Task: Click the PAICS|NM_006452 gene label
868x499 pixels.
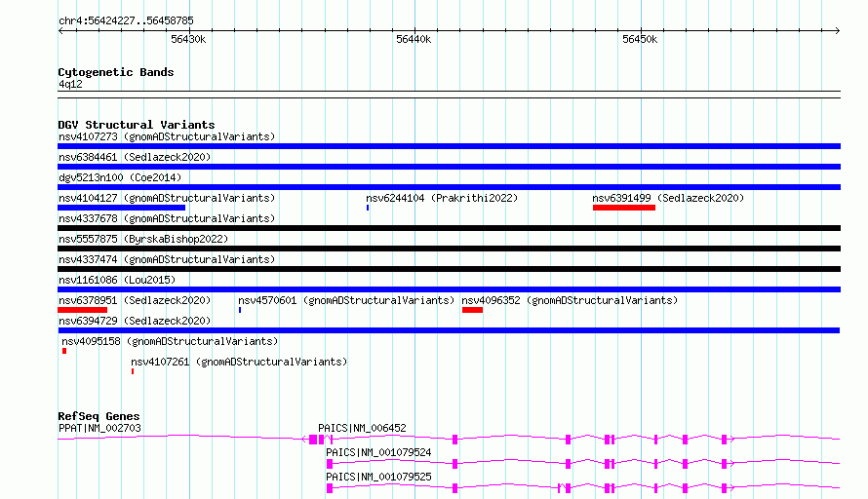Action: (362, 428)
